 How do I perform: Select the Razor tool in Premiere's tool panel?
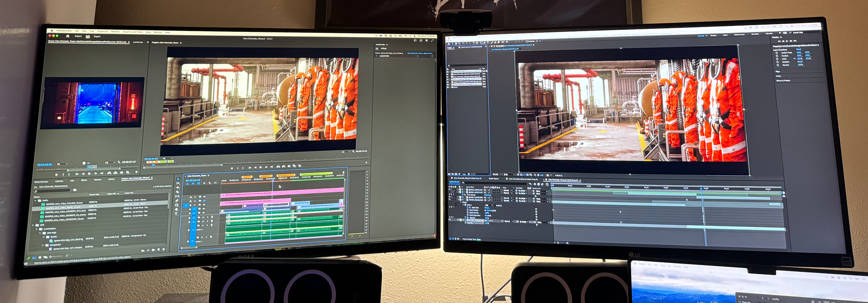[x=177, y=192]
